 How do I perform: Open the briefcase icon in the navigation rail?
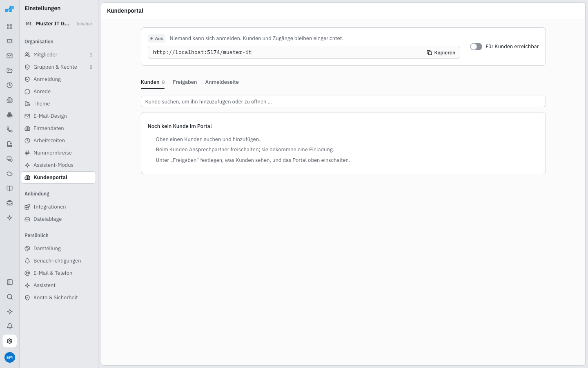pyautogui.click(x=10, y=203)
